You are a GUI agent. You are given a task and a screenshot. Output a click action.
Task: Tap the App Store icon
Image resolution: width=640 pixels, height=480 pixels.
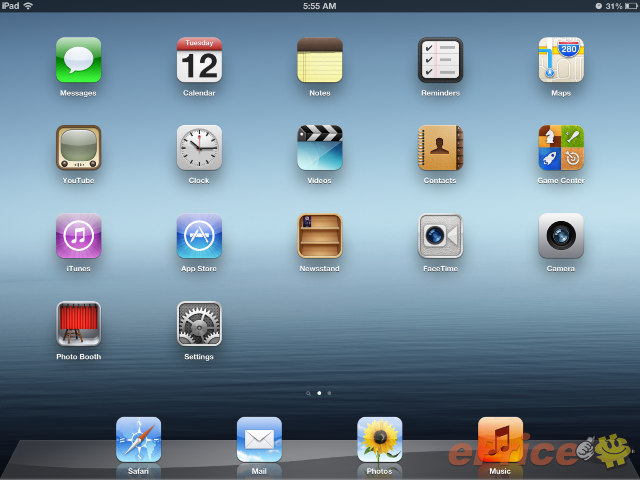tap(199, 236)
